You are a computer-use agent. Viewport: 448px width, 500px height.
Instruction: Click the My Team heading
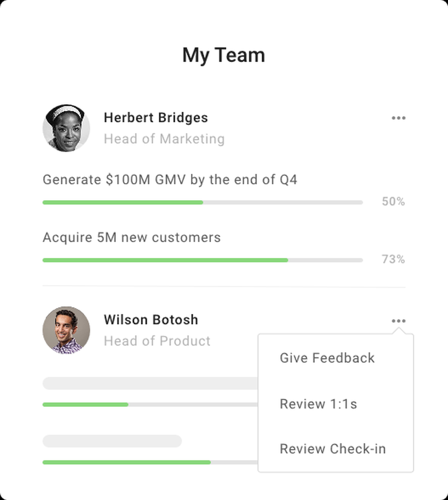pyautogui.click(x=224, y=56)
